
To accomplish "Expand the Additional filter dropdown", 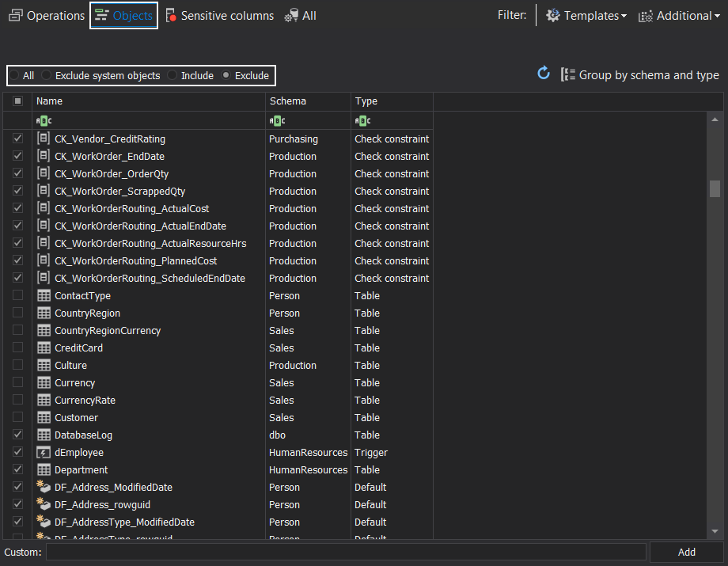I will click(x=679, y=16).
